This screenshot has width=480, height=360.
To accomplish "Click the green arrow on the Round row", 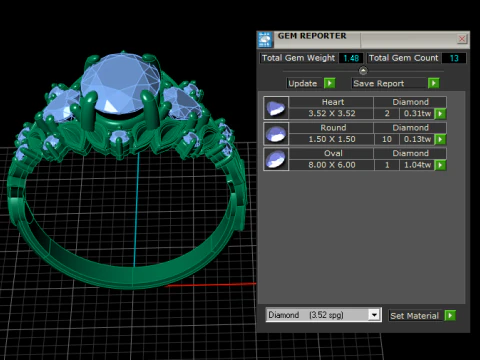I will point(440,139).
